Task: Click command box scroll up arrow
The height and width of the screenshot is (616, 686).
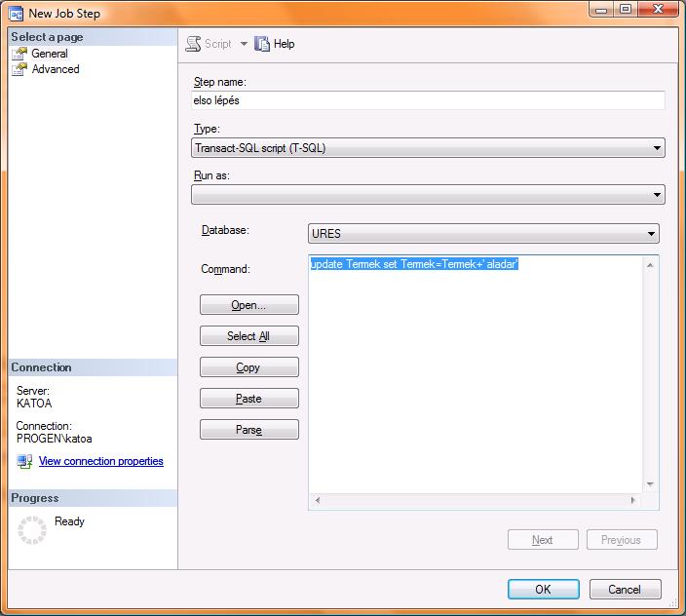Action: click(650, 265)
